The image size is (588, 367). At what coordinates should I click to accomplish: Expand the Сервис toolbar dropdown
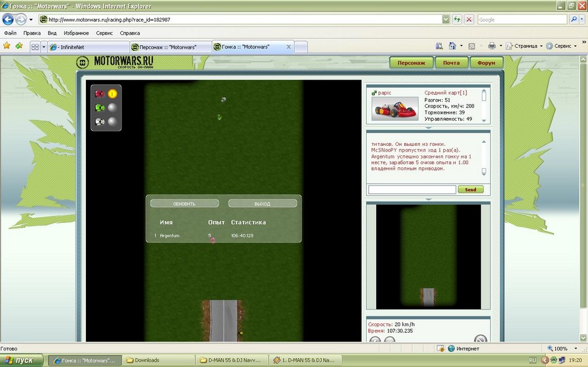tap(575, 46)
